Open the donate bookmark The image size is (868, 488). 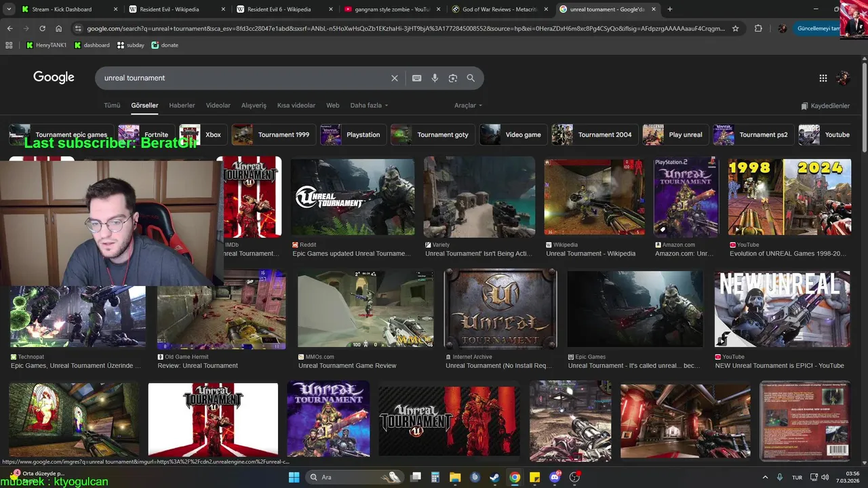tap(165, 45)
